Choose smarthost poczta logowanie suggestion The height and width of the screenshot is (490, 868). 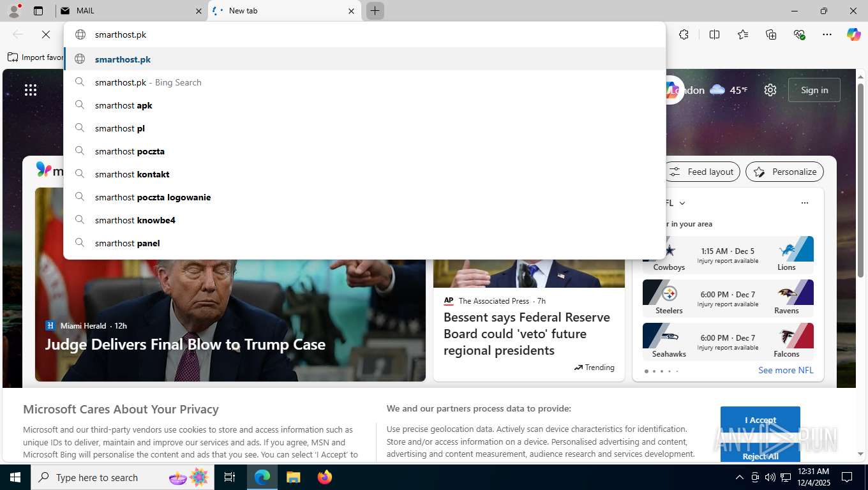pos(364,197)
